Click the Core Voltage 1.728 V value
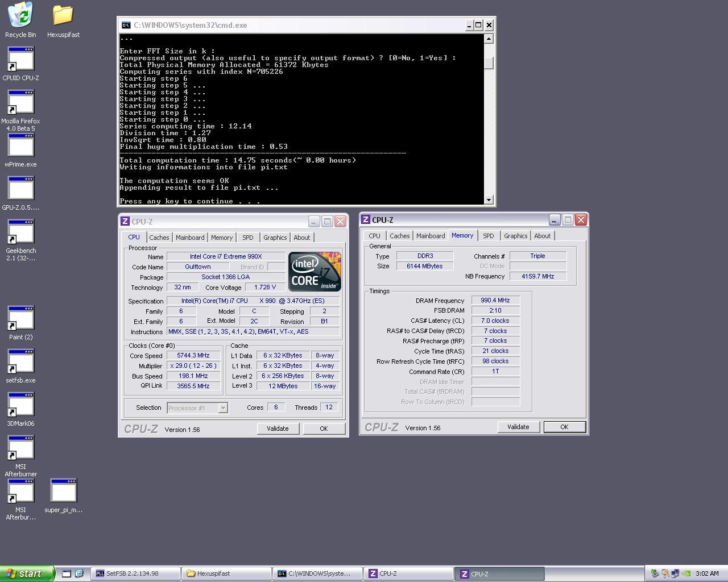728x582 pixels. coord(265,288)
